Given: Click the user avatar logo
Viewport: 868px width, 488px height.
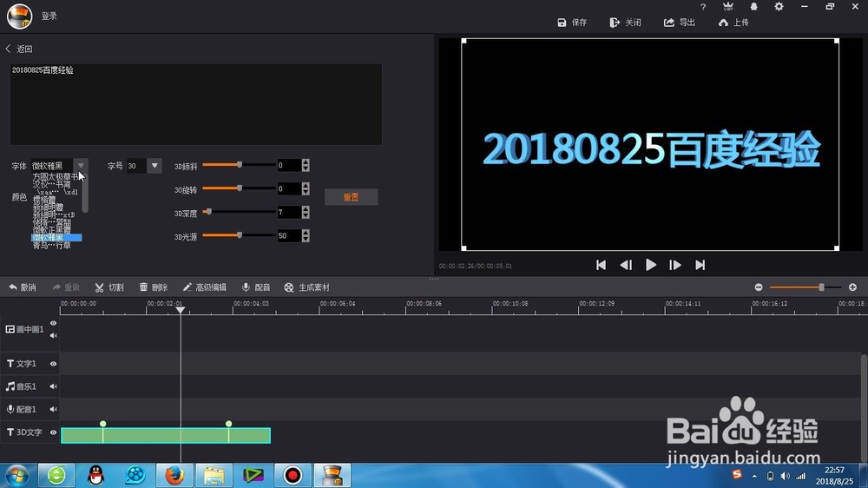Looking at the screenshot, I should tap(19, 16).
